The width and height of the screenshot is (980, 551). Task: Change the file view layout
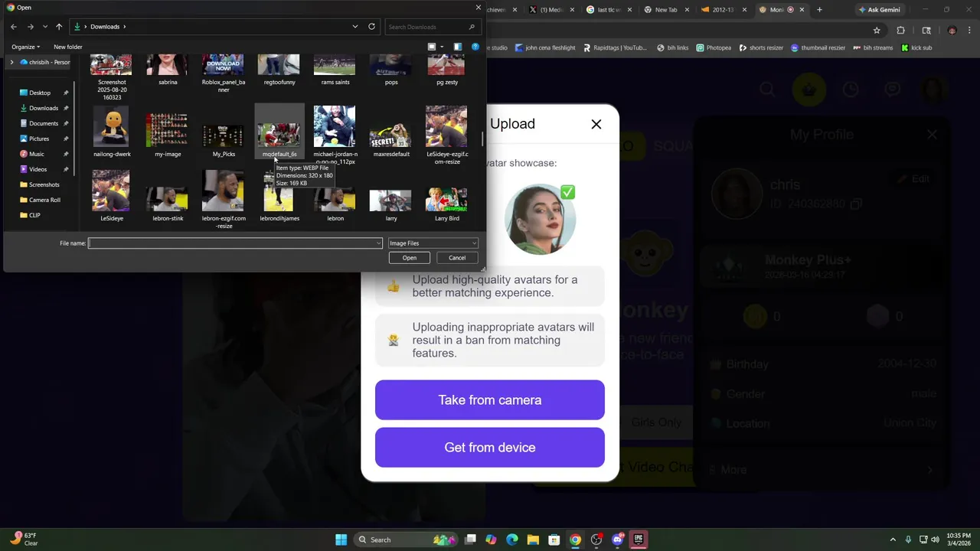click(x=432, y=47)
